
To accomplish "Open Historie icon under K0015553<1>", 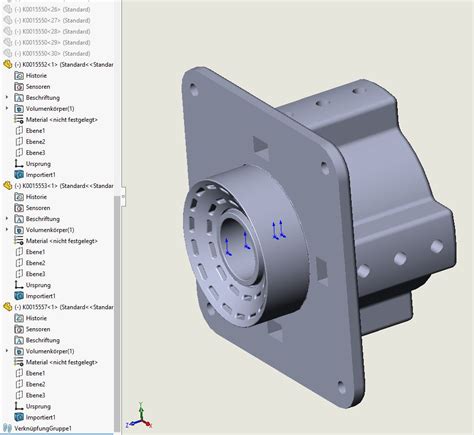I will click(x=19, y=197).
